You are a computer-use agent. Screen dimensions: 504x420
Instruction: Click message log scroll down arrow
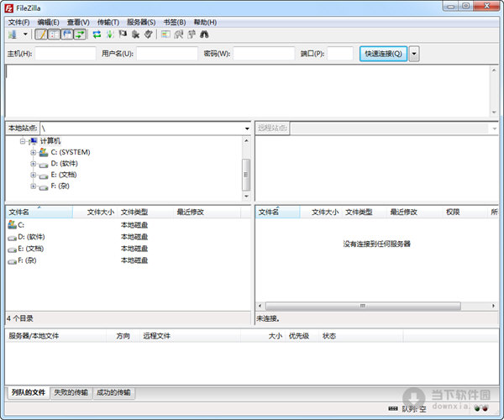coord(494,113)
